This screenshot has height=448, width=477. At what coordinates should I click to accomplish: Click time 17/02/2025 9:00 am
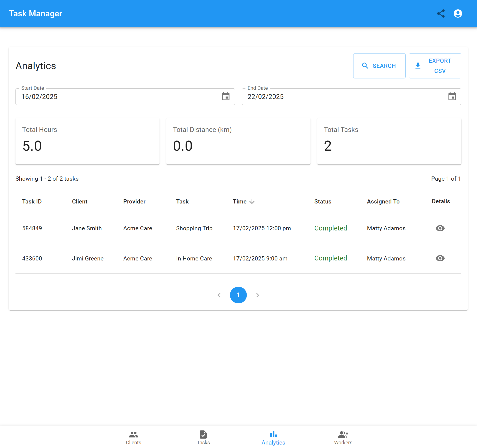(260, 258)
